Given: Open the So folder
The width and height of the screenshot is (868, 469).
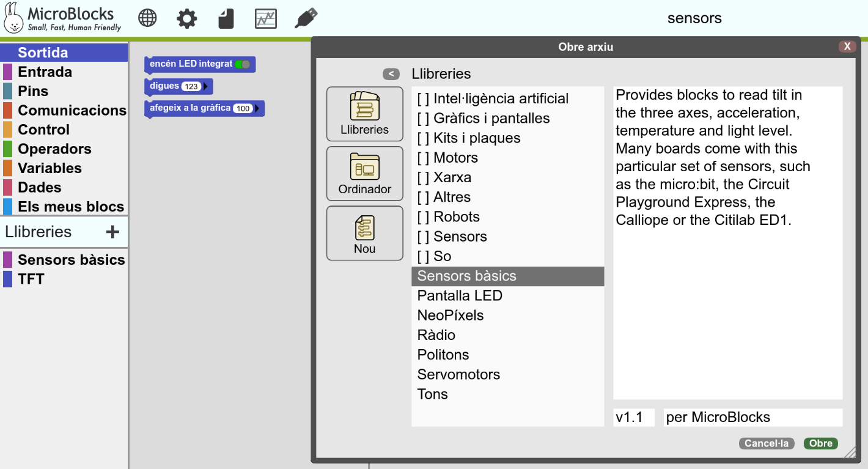Looking at the screenshot, I should click(x=507, y=256).
